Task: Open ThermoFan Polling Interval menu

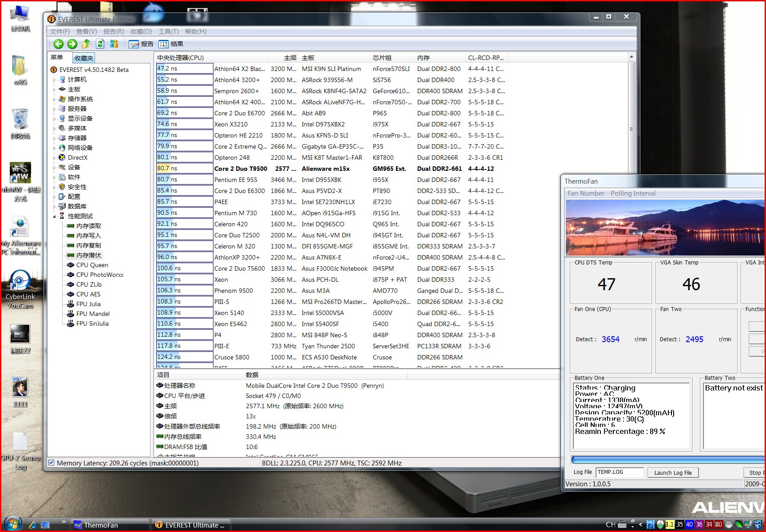Action: (x=633, y=193)
